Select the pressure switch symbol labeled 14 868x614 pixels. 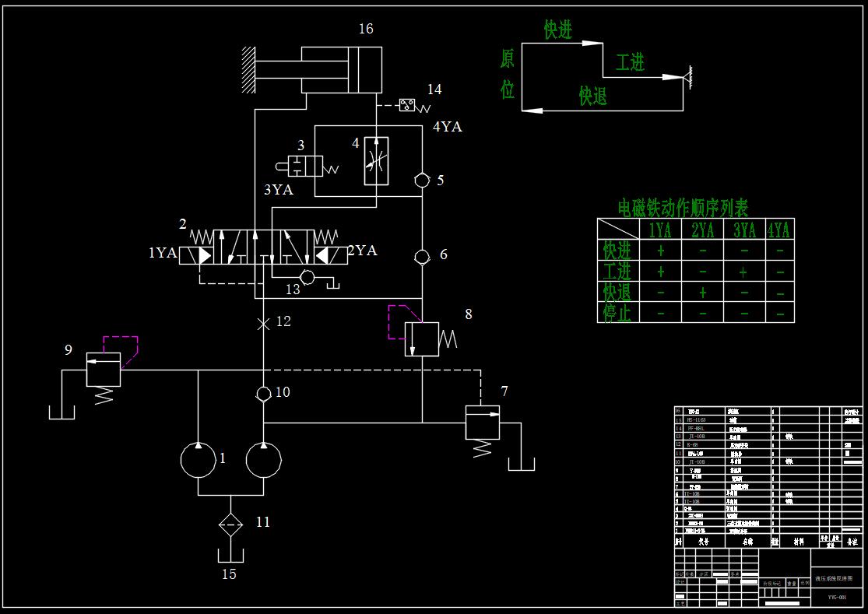[x=407, y=105]
